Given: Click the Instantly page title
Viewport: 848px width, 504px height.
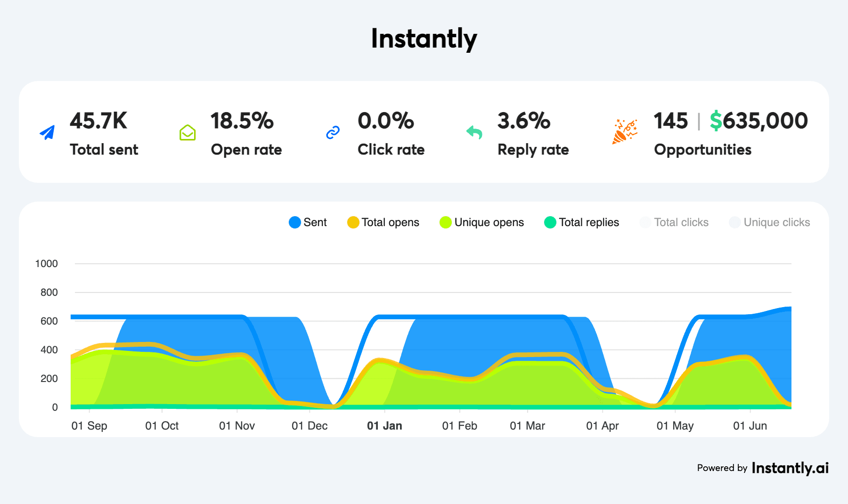Looking at the screenshot, I should point(424,39).
